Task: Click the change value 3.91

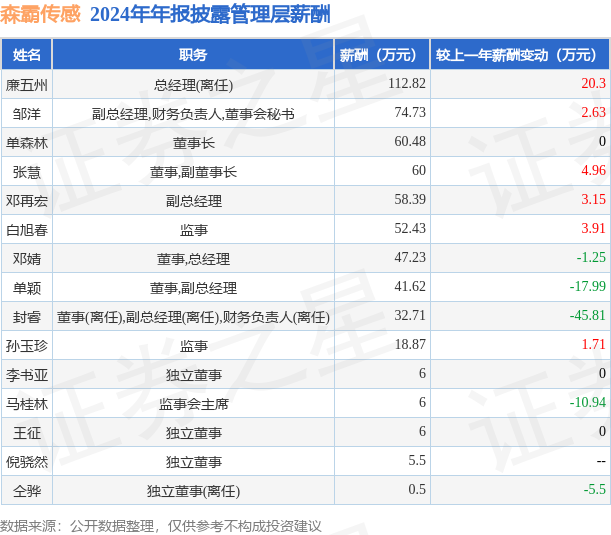Action: 593,228
